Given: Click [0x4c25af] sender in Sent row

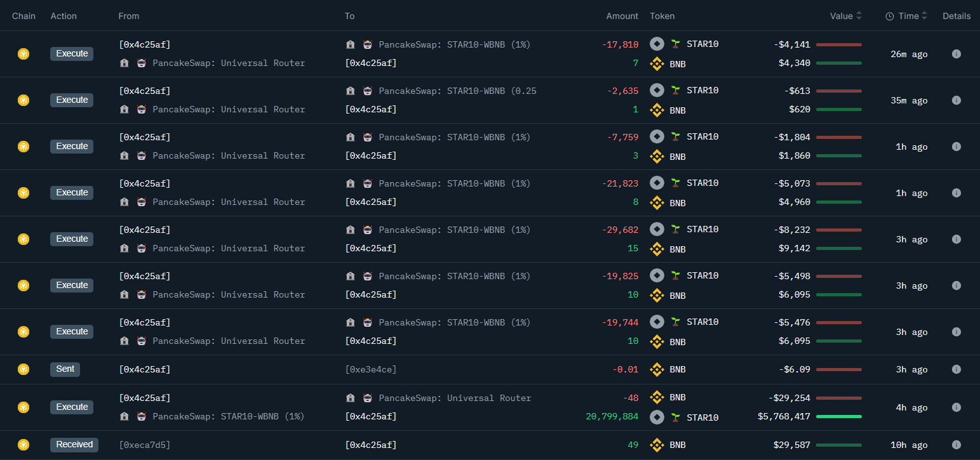Looking at the screenshot, I should click(x=145, y=370).
